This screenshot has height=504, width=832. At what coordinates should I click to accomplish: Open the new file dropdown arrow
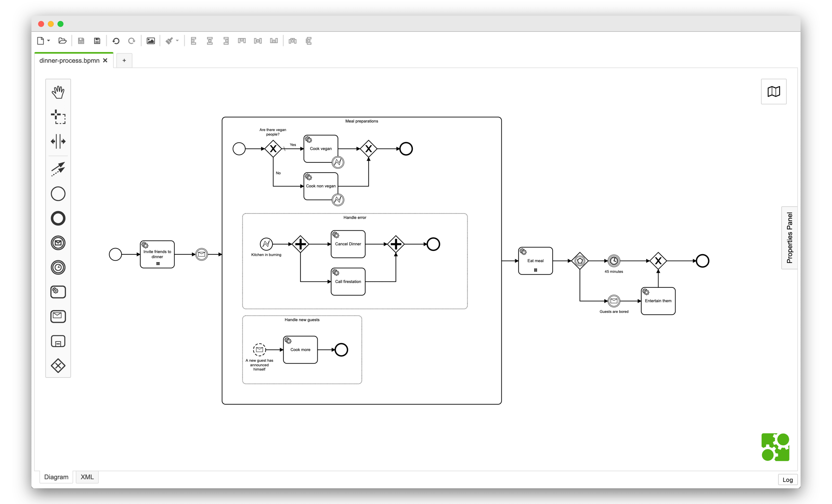[49, 41]
